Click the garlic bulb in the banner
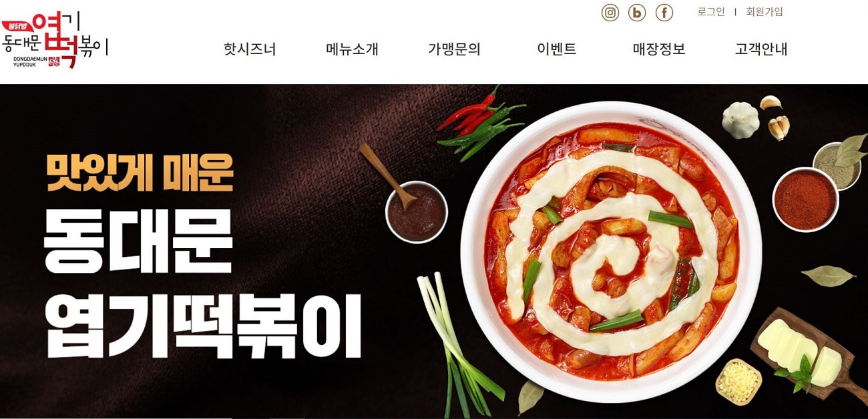 (741, 121)
